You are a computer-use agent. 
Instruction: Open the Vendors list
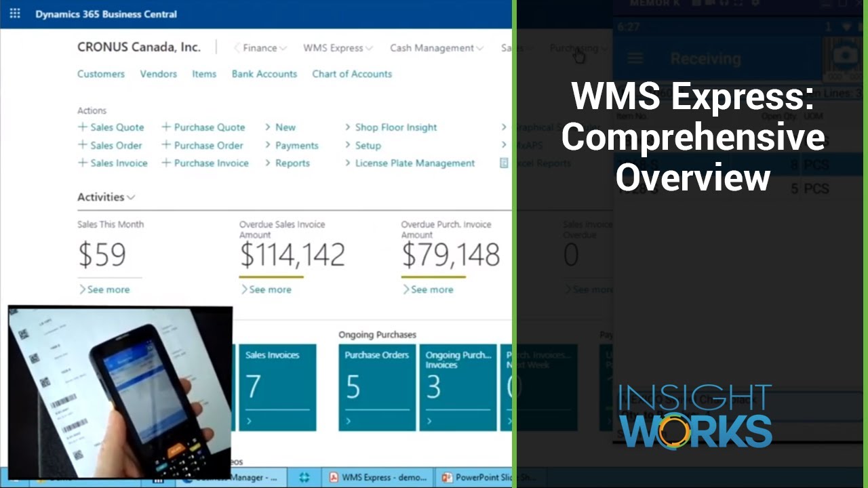(158, 74)
